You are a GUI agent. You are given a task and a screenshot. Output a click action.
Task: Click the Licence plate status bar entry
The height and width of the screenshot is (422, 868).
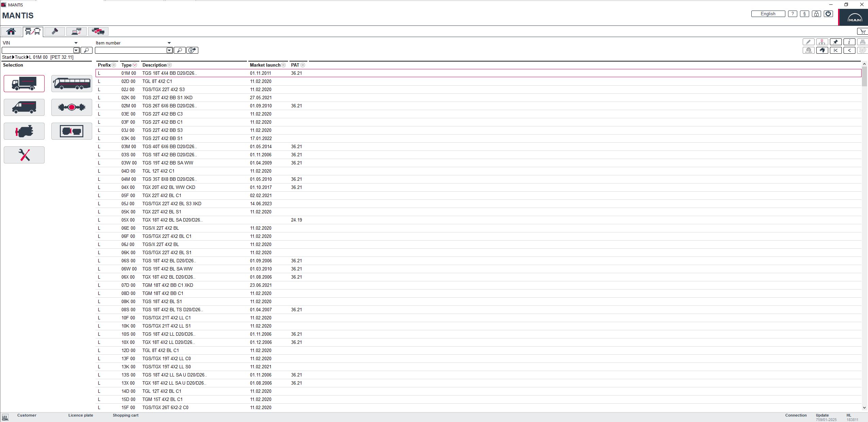pos(81,415)
